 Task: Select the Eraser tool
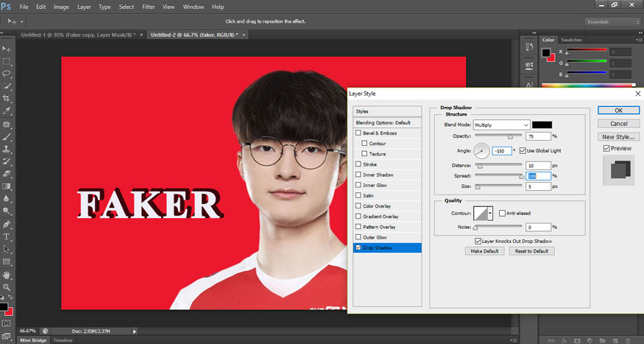(x=7, y=173)
